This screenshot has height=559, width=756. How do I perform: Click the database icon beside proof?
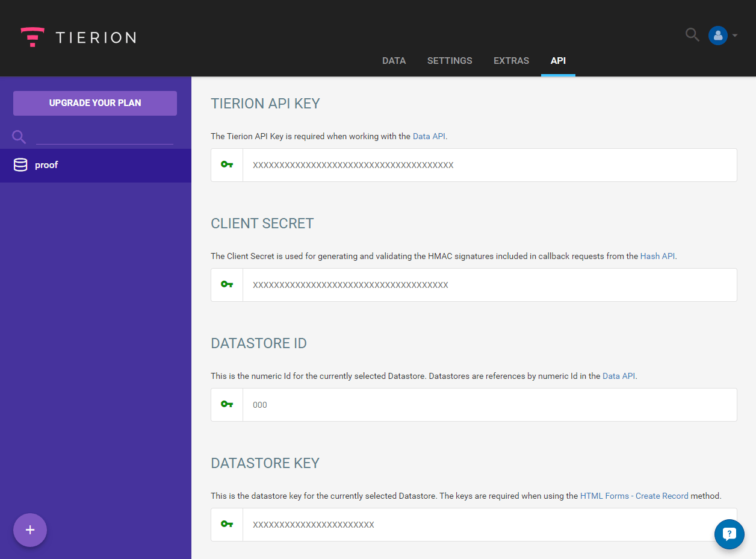coord(20,164)
